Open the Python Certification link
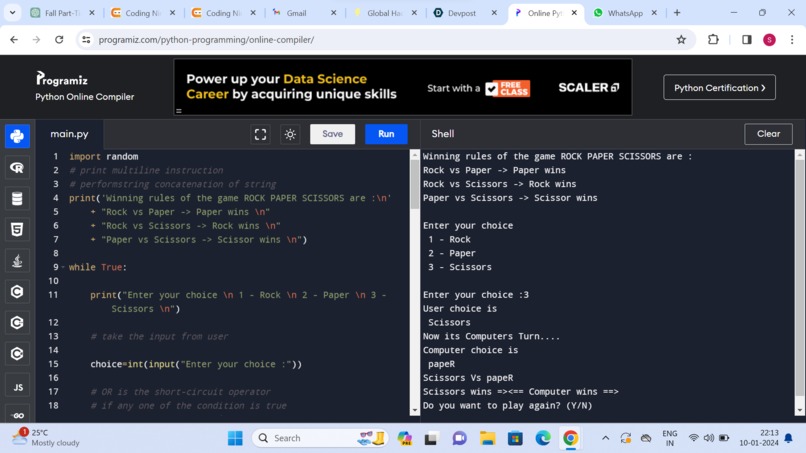 (719, 87)
